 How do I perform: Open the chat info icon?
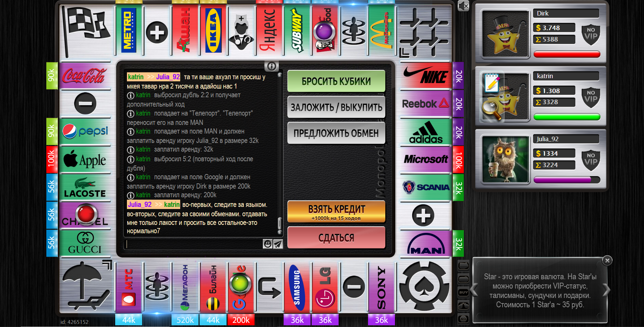[272, 66]
